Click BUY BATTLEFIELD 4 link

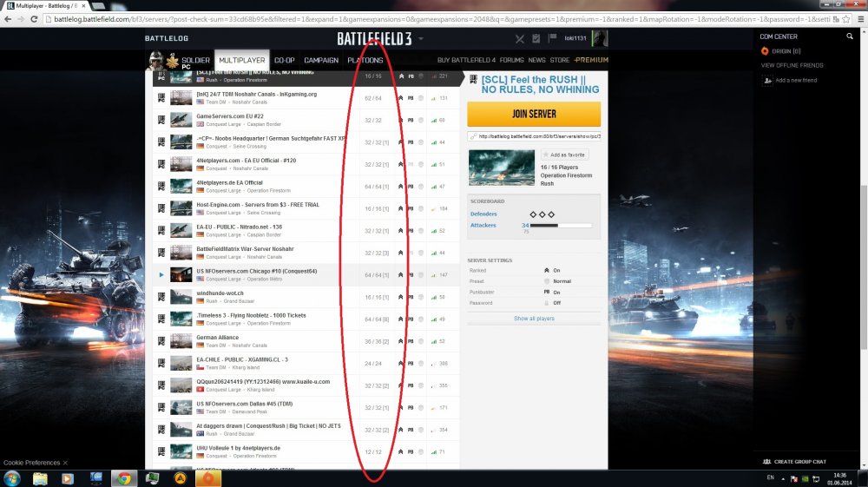point(467,60)
